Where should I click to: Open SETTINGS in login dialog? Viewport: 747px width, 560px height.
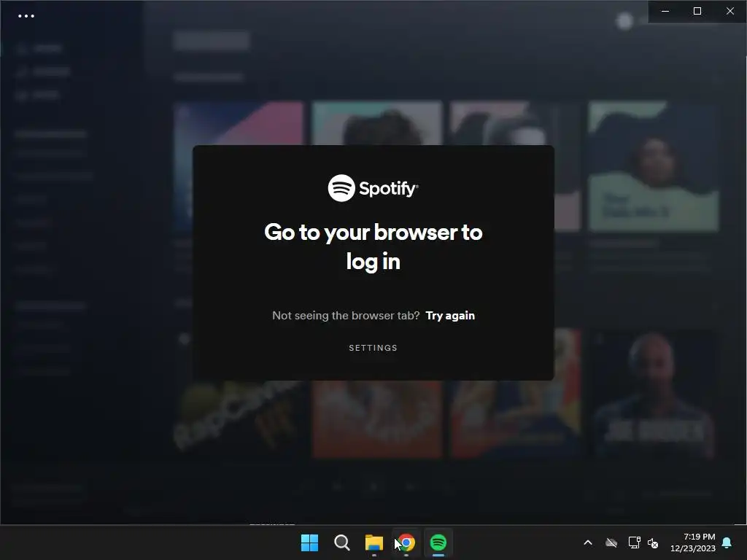click(373, 348)
